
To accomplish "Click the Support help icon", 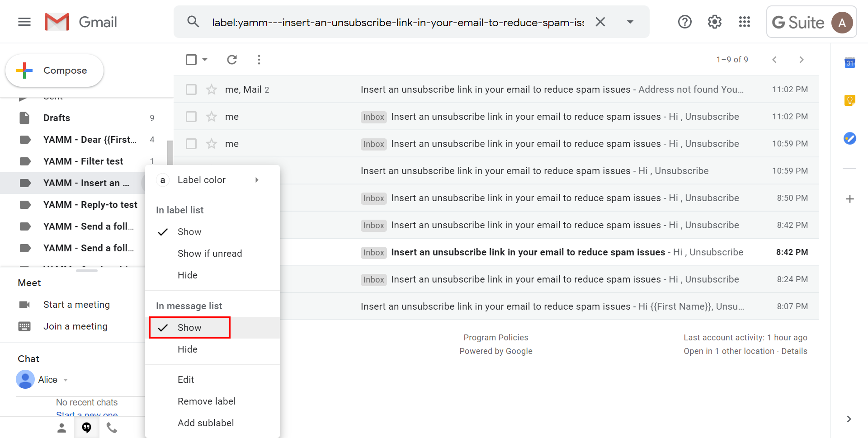I will (684, 22).
